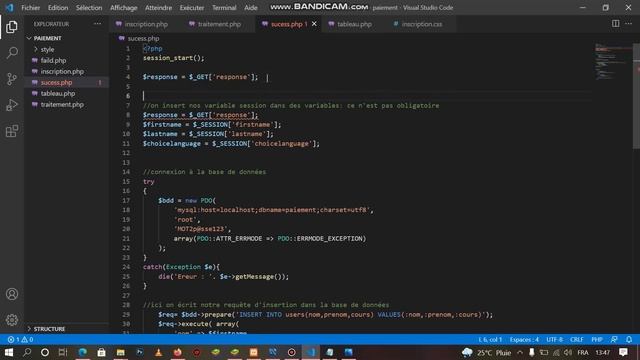Click Espaces : 4 indentation setting
The image size is (640, 360).
click(x=524, y=340)
